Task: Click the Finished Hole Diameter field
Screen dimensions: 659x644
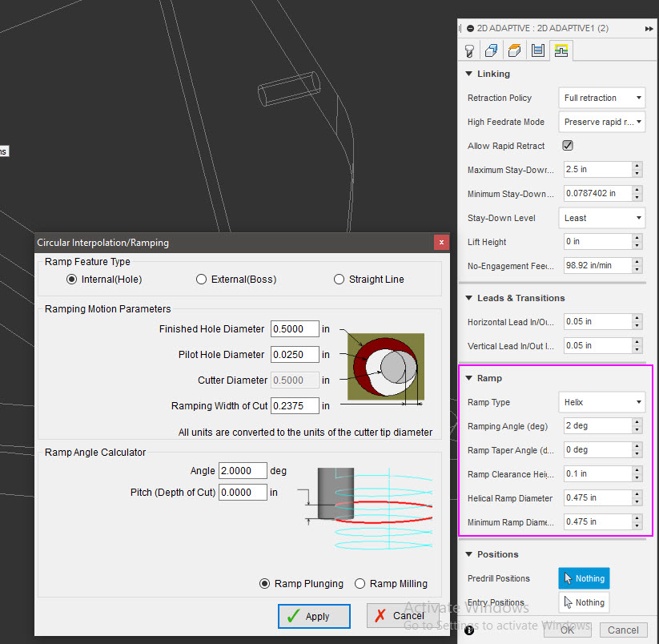Action: point(295,329)
